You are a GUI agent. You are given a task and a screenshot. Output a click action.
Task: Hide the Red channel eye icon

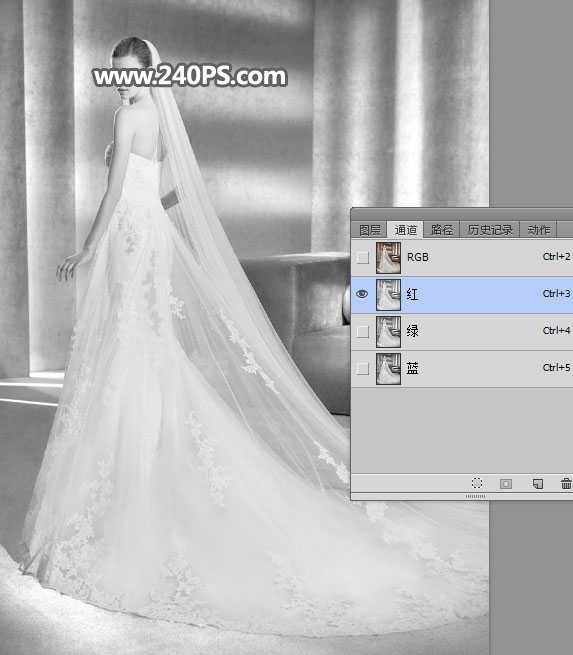tap(362, 294)
